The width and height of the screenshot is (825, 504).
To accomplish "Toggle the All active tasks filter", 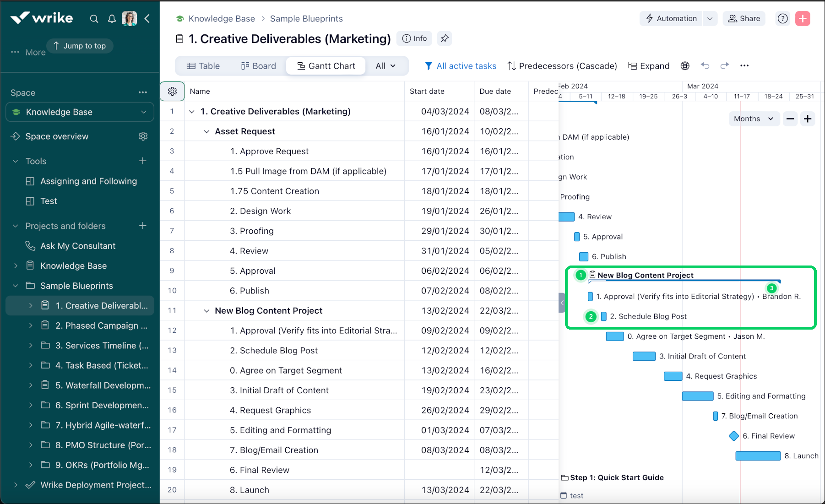I will point(461,66).
